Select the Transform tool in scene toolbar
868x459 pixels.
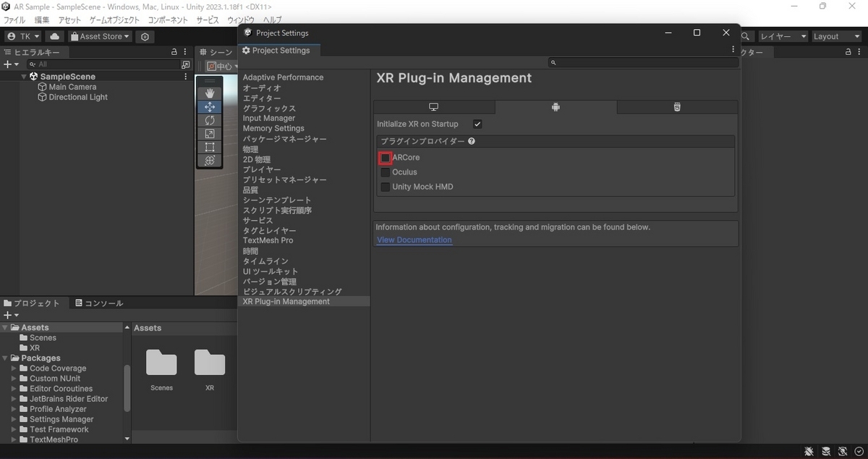click(210, 161)
